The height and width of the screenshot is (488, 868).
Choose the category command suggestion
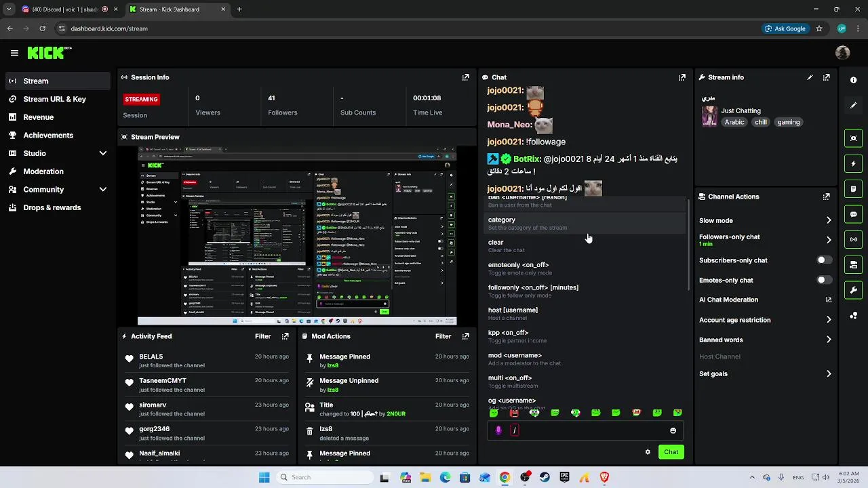(586, 223)
